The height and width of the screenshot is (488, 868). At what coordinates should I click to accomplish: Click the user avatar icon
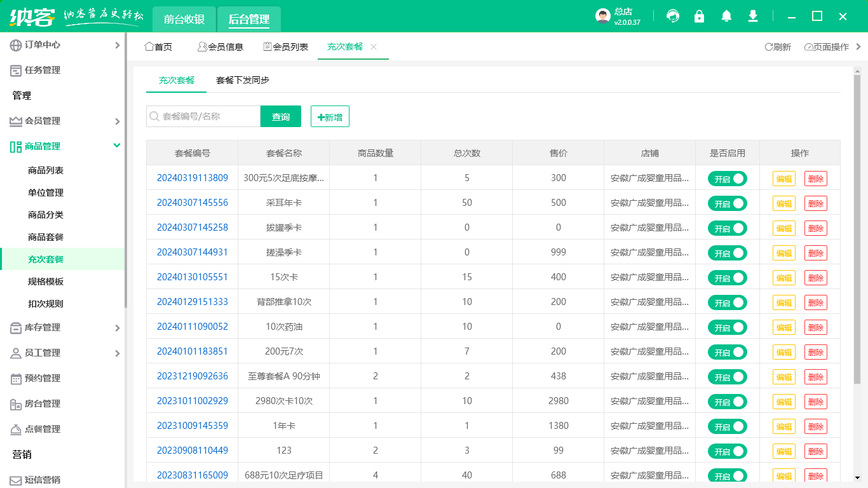point(603,17)
